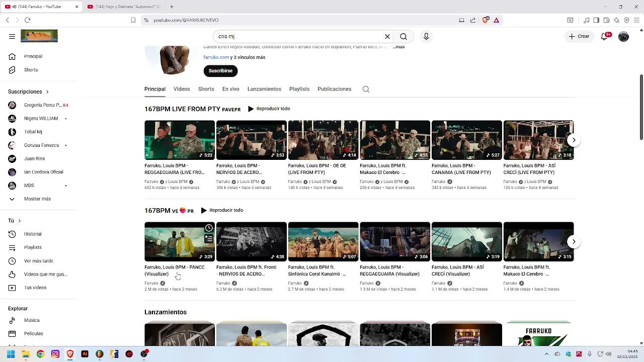Play all 167BPM LIVE FROM PTY videos

(269, 109)
